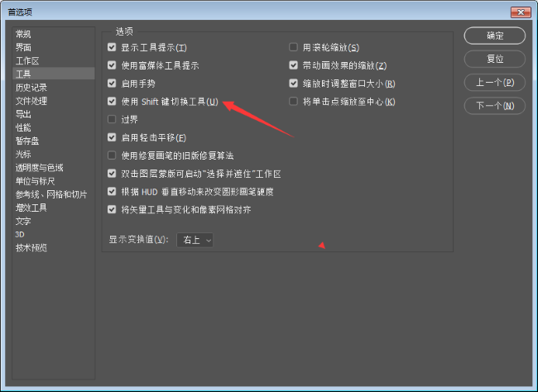Image resolution: width=538 pixels, height=392 pixels.
Task: Enable 使用修复画笔的旧版修复算法 checkbox
Action: (x=112, y=155)
